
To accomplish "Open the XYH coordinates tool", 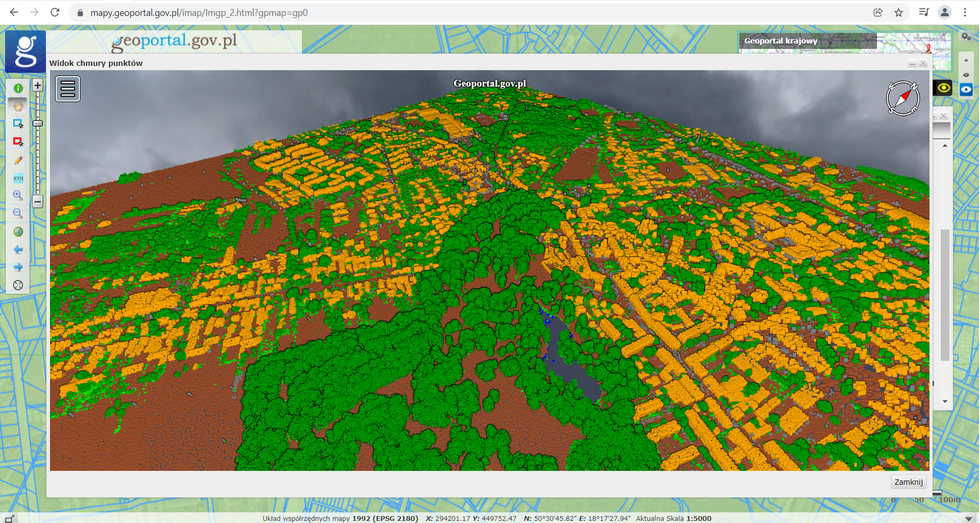I will pos(18,178).
